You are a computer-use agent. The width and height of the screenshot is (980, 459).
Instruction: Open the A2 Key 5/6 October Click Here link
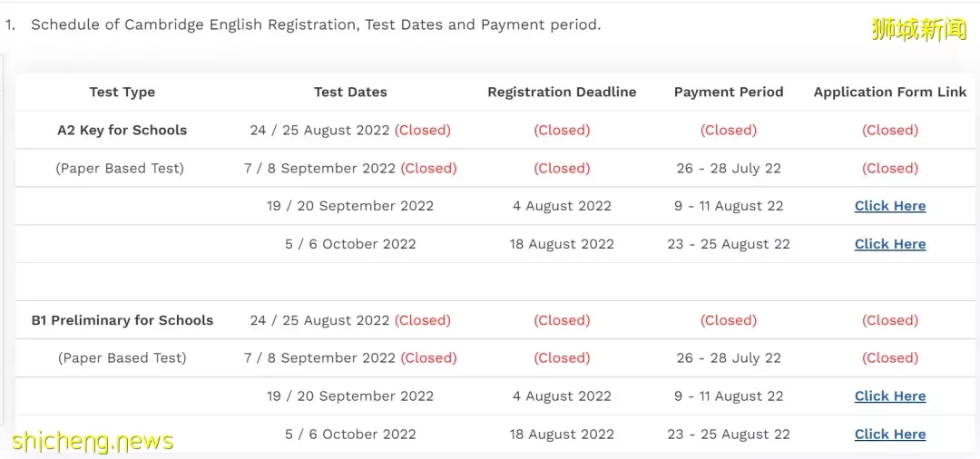890,244
